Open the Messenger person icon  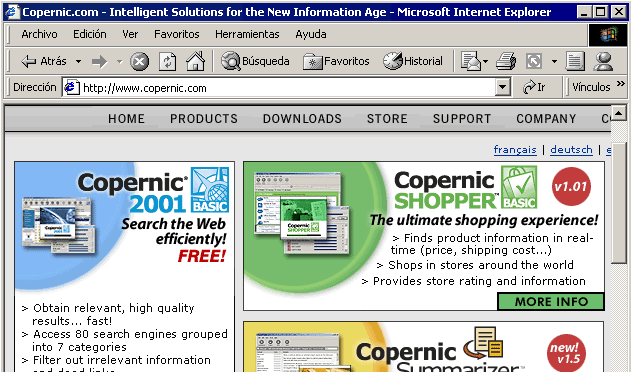pos(603,61)
